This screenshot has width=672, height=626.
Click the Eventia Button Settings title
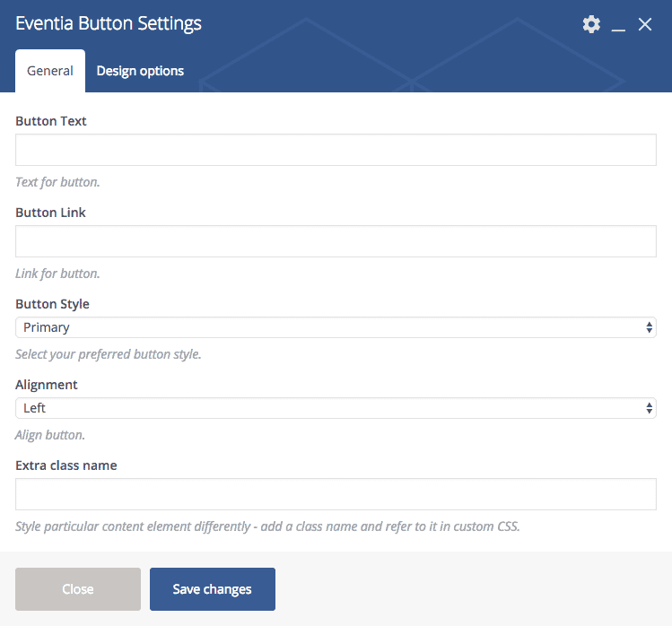[x=109, y=24]
